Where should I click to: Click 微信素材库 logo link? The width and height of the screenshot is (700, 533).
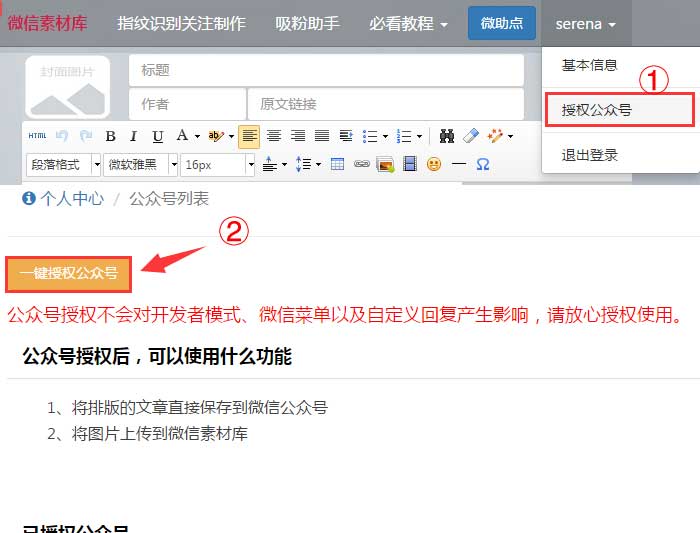click(47, 24)
